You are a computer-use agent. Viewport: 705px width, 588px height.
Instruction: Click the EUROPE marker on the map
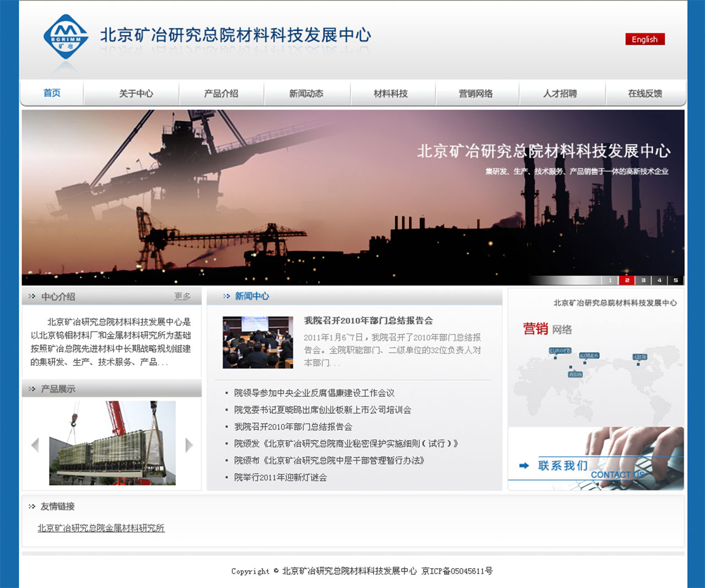point(560,350)
